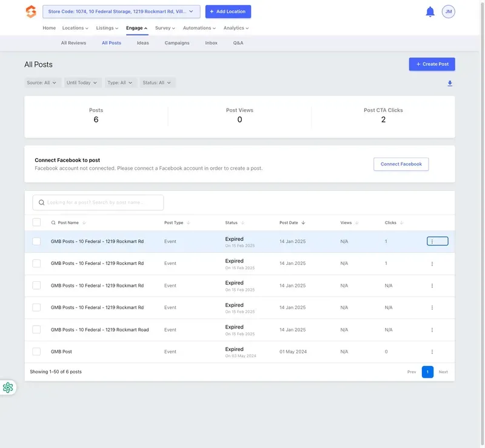Select the Rockmart Road post checkbox

(x=36, y=330)
